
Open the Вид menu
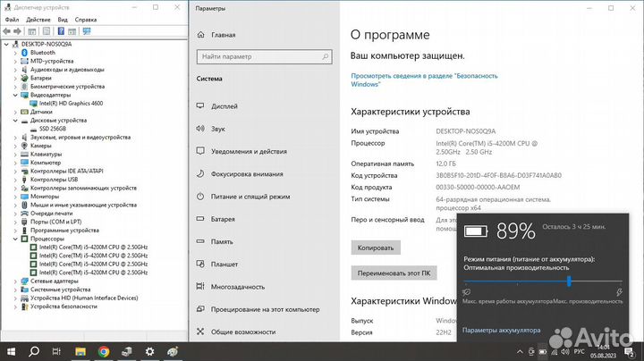63,20
